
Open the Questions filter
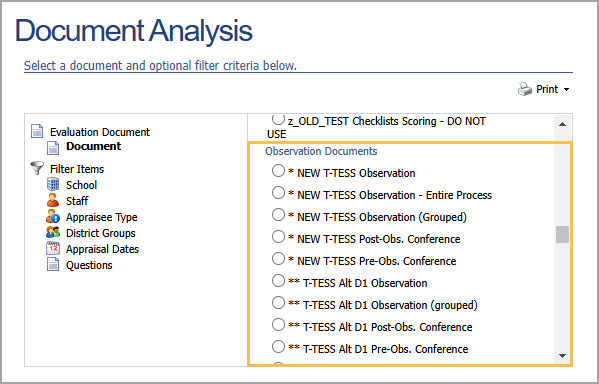point(89,266)
